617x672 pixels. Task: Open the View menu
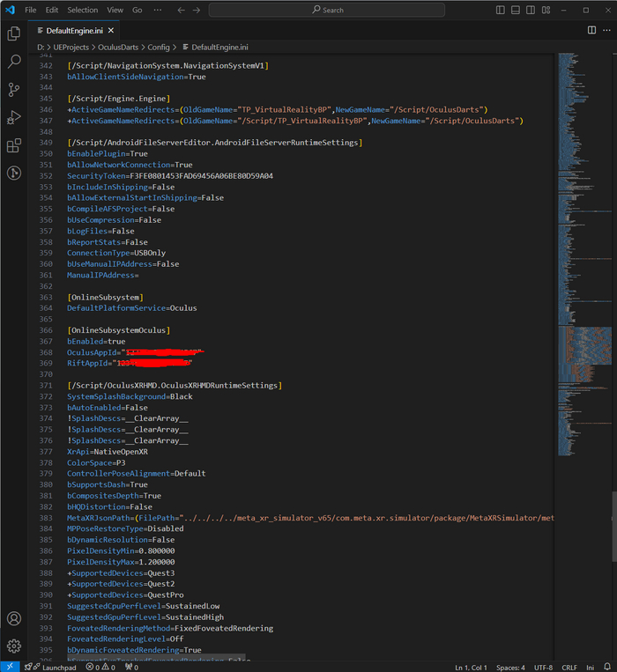coord(115,10)
